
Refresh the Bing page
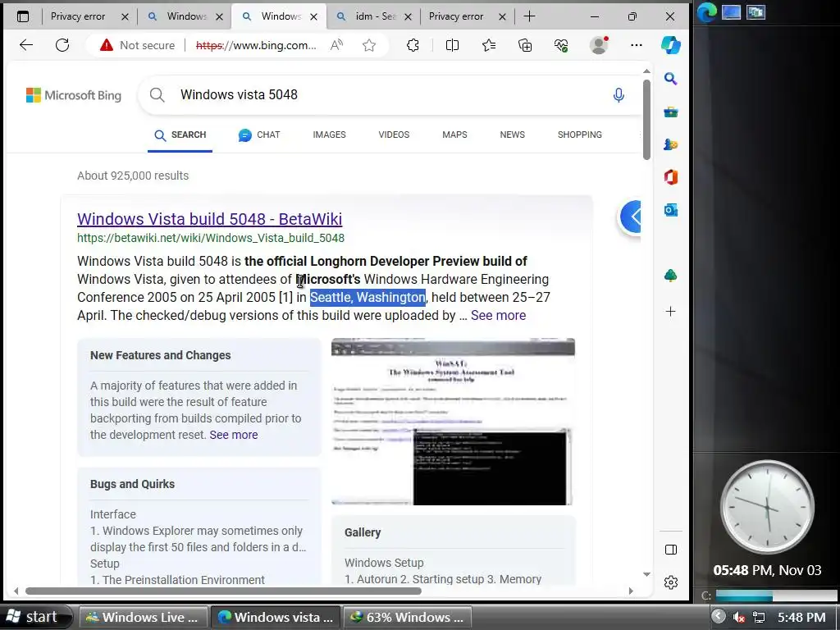[62, 45]
